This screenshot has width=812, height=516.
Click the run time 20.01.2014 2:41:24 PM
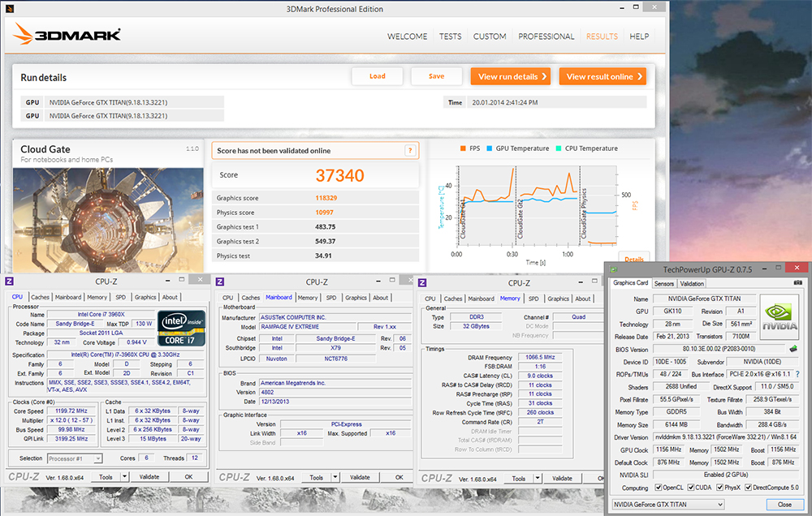[x=505, y=102]
